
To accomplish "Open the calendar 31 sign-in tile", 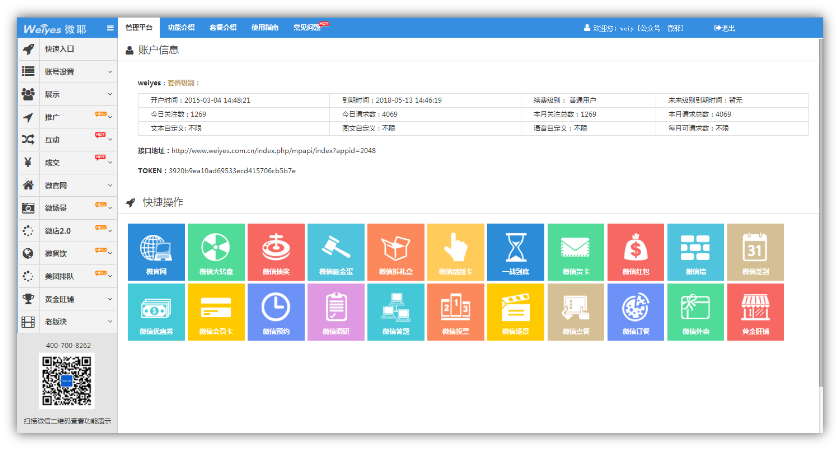I will 755,252.
